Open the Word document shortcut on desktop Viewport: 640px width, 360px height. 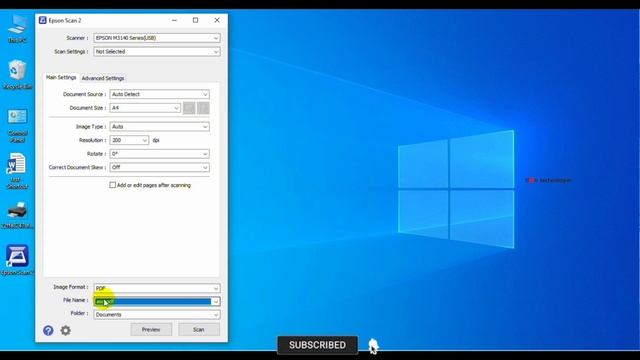click(17, 171)
